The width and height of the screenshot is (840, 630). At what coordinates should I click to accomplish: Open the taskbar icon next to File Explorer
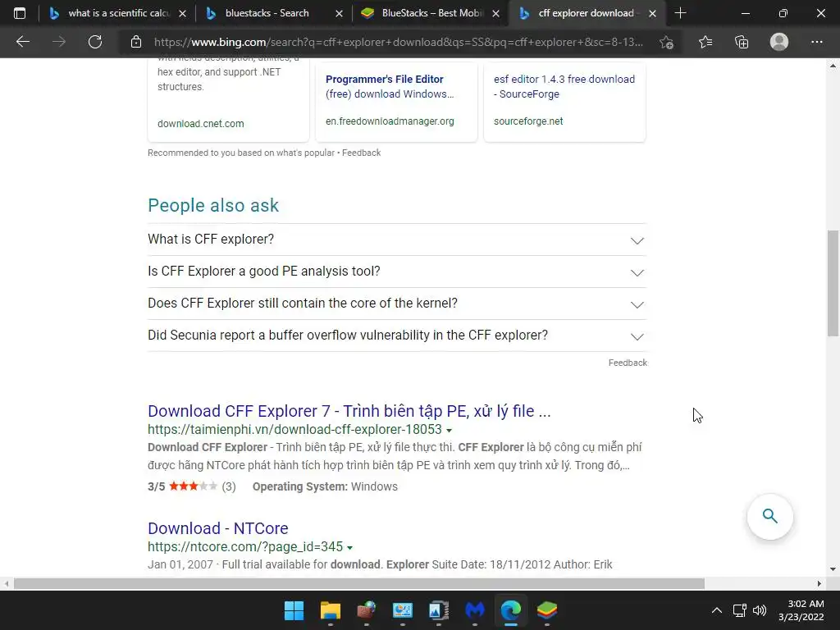pyautogui.click(x=367, y=610)
